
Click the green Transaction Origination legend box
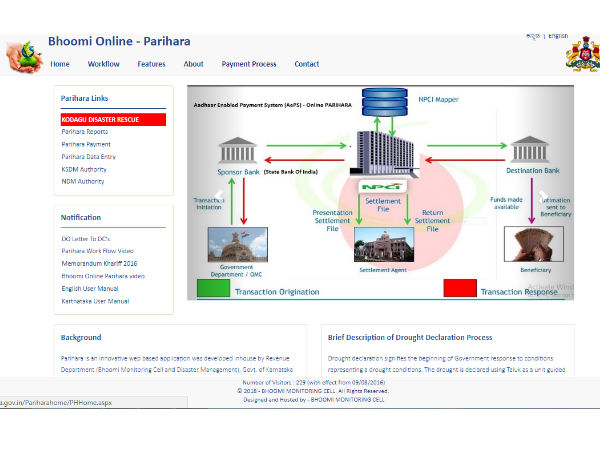pos(213,288)
